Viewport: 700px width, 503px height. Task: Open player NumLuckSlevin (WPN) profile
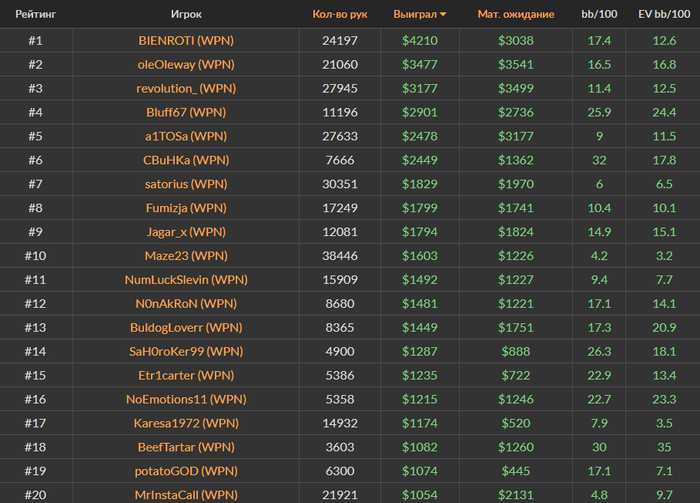point(186,280)
